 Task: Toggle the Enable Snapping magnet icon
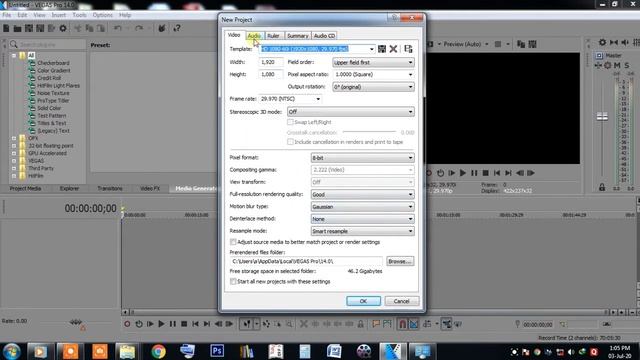(402, 324)
